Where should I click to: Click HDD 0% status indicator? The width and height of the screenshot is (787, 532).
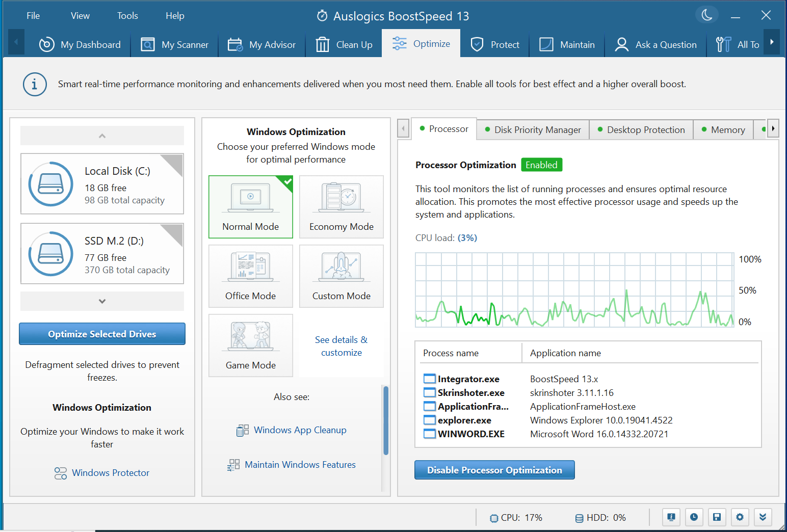tap(600, 518)
